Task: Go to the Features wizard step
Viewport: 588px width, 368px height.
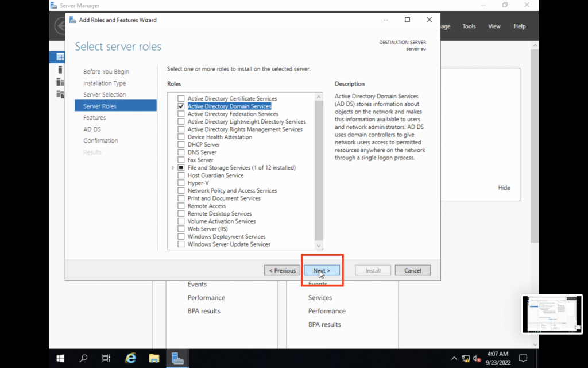Action: (94, 117)
